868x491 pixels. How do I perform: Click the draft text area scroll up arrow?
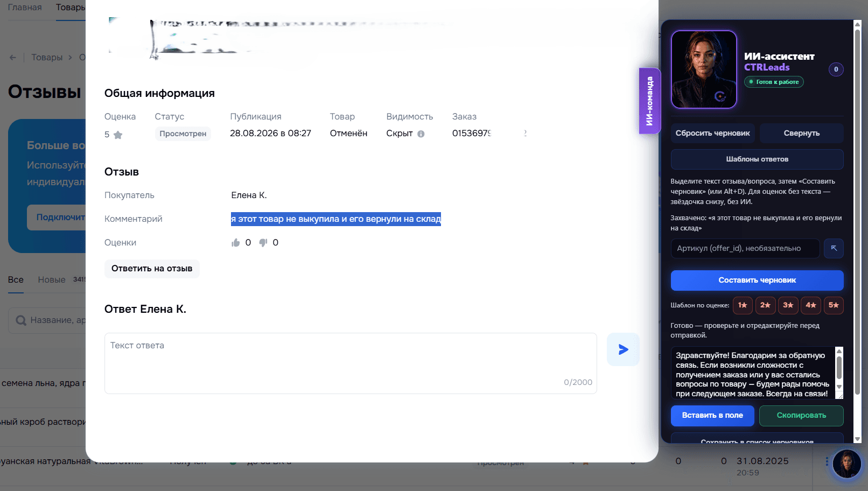tap(839, 351)
